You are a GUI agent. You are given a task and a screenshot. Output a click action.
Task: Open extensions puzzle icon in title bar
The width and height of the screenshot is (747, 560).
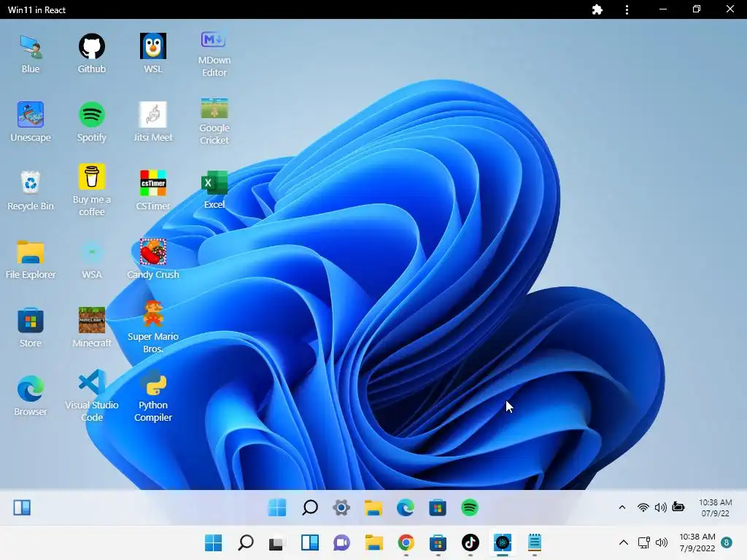(597, 9)
